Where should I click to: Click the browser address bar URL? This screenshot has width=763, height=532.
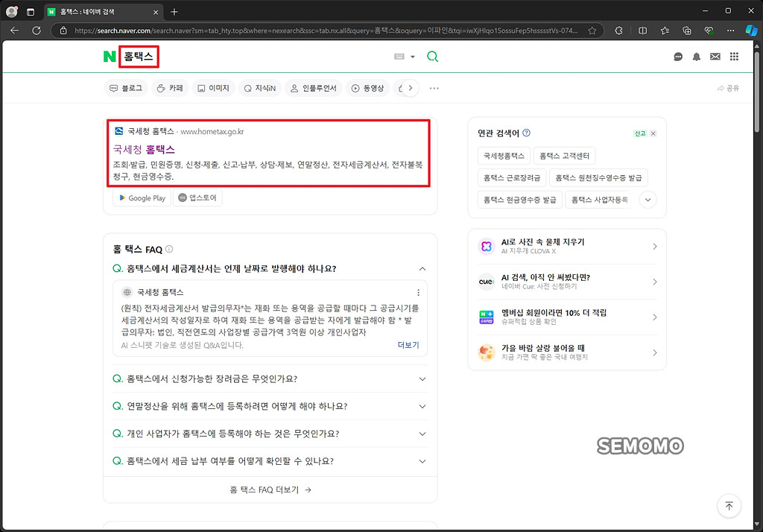click(326, 31)
